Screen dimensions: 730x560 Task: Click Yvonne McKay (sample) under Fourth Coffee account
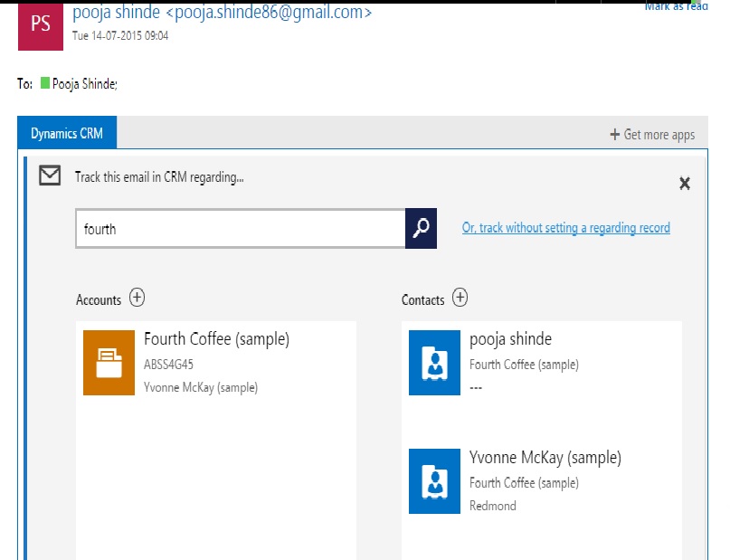point(201,387)
